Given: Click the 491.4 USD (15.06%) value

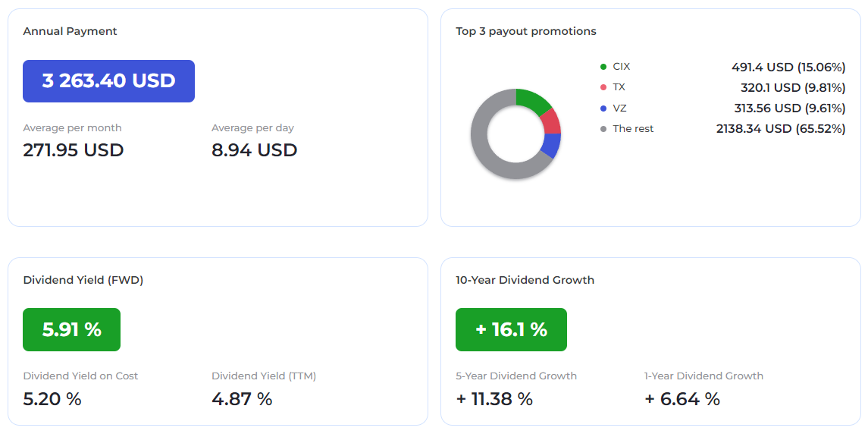Looking at the screenshot, I should tap(788, 67).
